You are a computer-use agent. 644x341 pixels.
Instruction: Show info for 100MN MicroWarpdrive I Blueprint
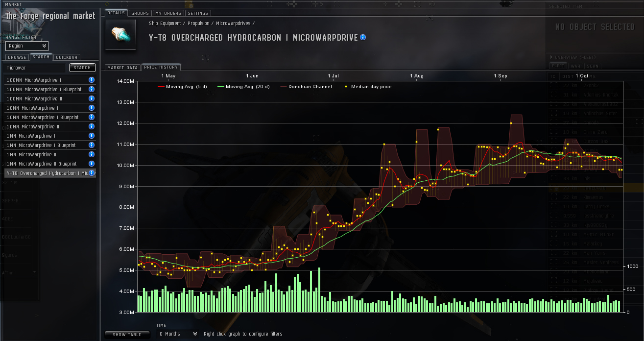click(92, 89)
